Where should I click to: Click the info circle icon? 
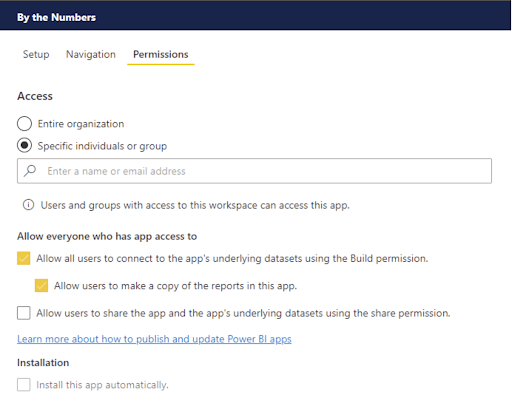click(x=28, y=205)
